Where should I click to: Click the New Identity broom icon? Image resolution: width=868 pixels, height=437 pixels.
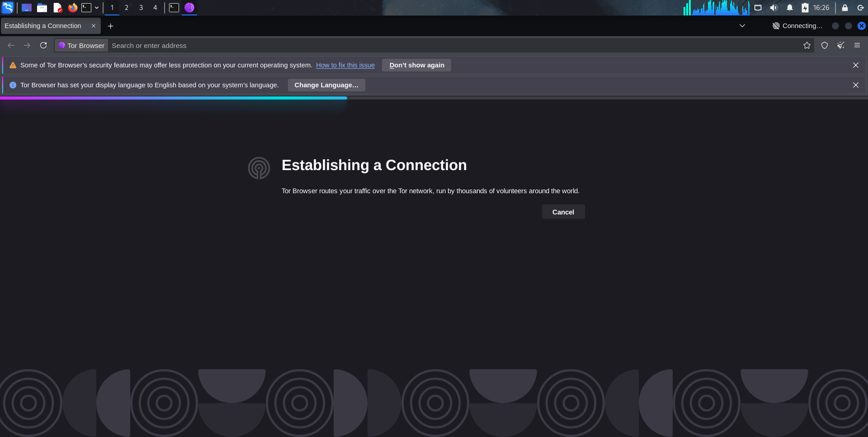[x=841, y=45]
